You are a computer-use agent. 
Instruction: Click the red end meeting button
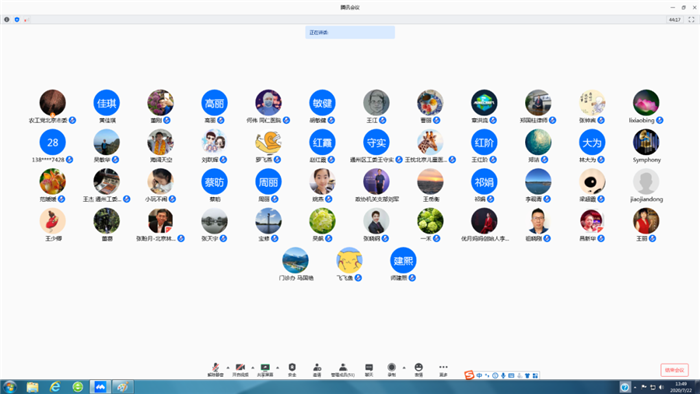pos(674,370)
